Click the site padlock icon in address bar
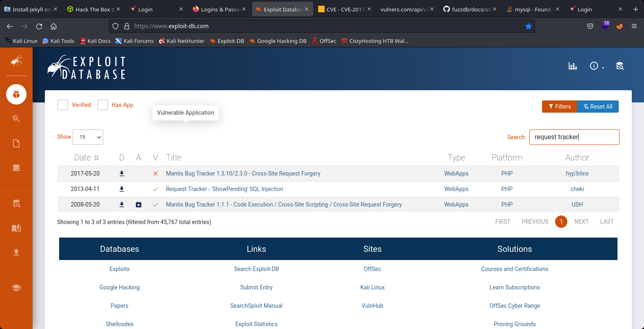 pos(127,26)
